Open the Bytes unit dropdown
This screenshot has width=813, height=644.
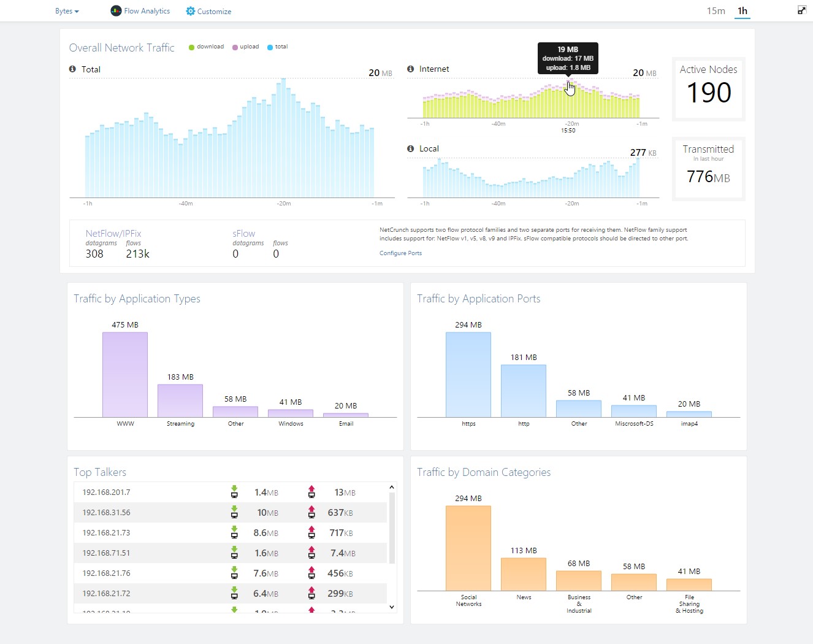[67, 11]
